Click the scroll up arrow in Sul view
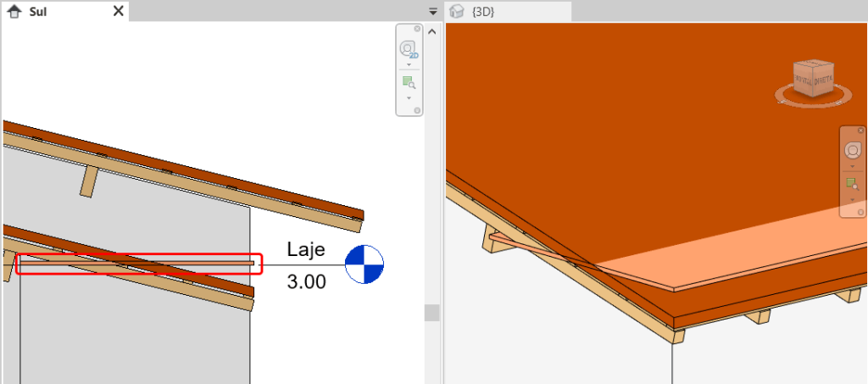 click(432, 31)
